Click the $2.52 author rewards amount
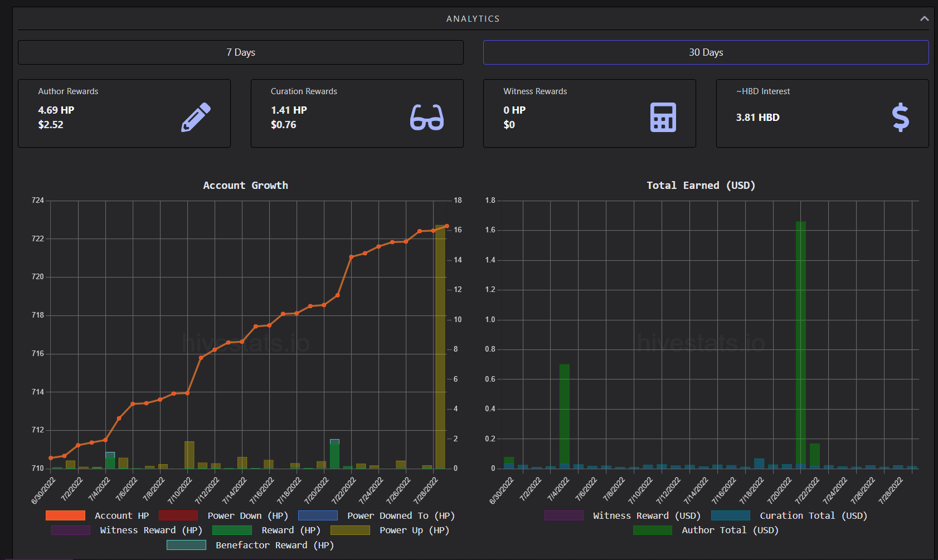The height and width of the screenshot is (560, 938). 51,125
